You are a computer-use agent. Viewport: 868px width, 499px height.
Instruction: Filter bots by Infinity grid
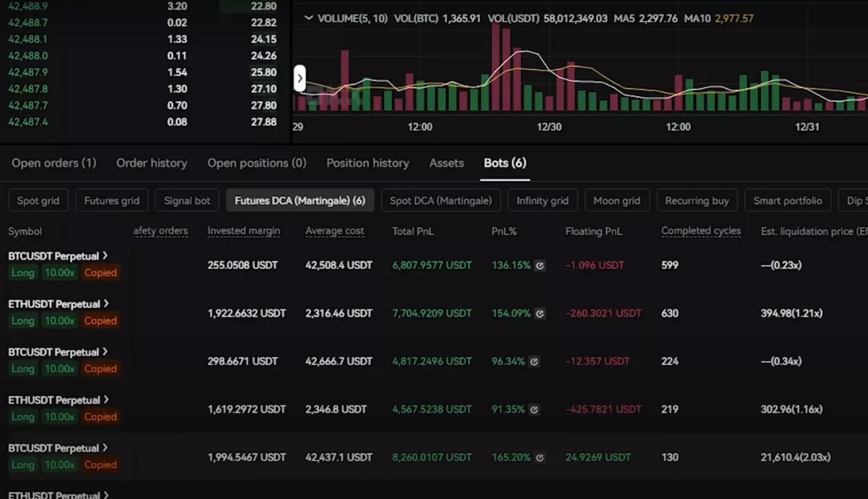point(542,200)
